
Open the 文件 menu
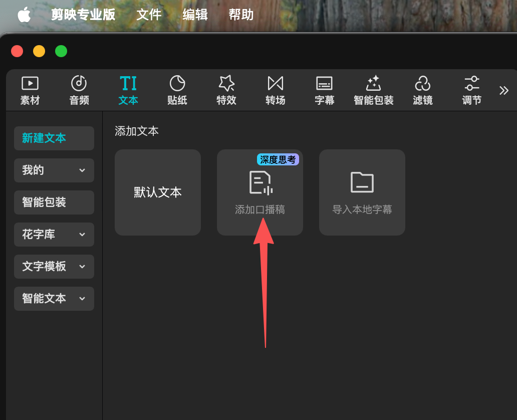tap(149, 15)
